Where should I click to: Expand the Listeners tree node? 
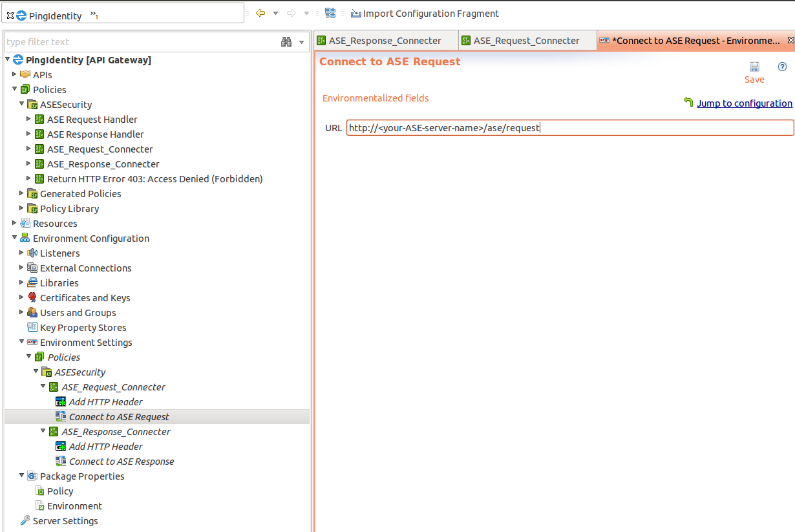(21, 253)
